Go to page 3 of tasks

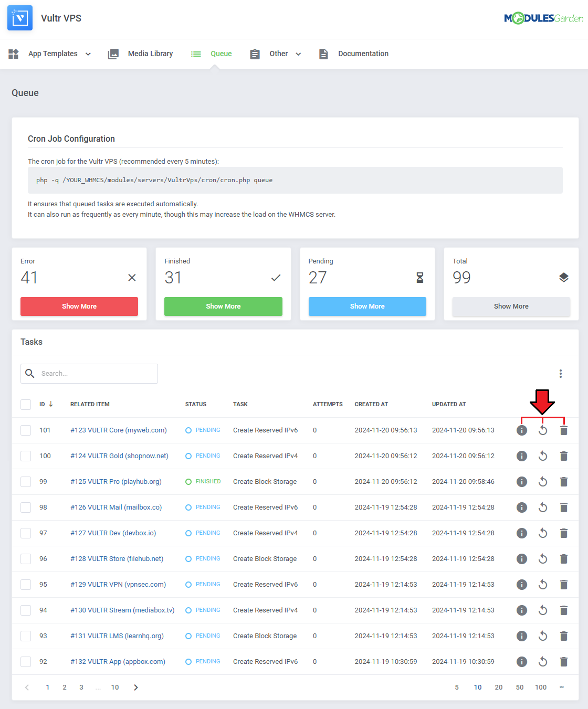[x=81, y=687]
